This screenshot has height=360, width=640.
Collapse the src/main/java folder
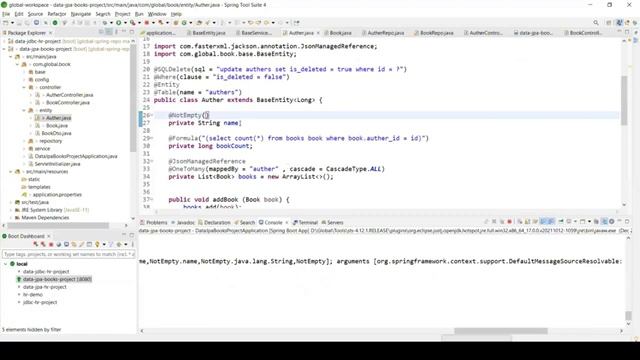[x=11, y=57]
